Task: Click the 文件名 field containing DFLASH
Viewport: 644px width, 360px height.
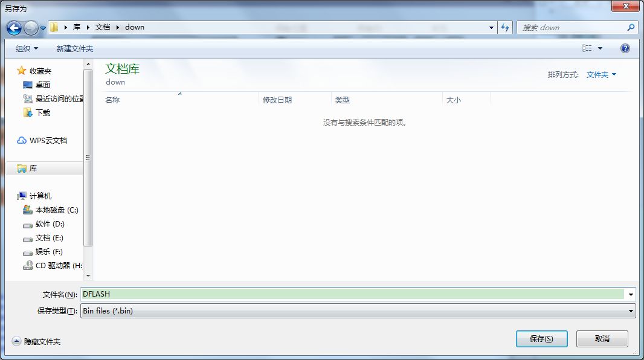Action: tap(352, 294)
